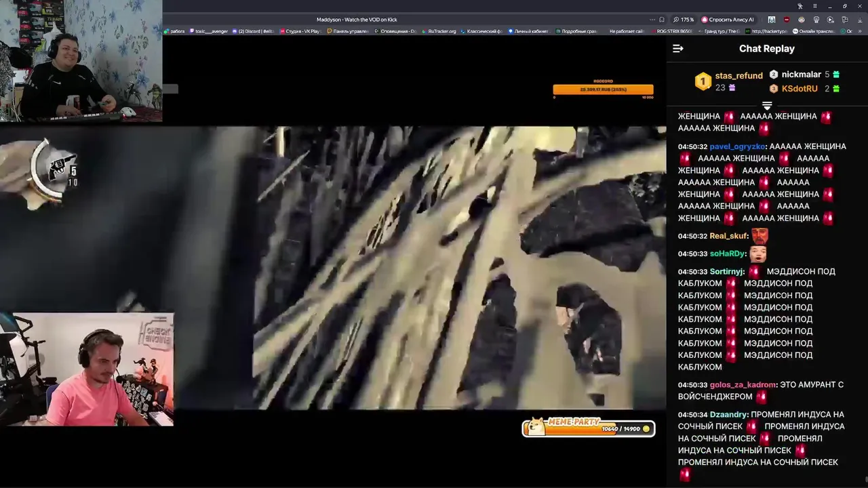Open KSdotRU's leaderboard profile
This screenshot has width=868, height=488.
(800, 89)
